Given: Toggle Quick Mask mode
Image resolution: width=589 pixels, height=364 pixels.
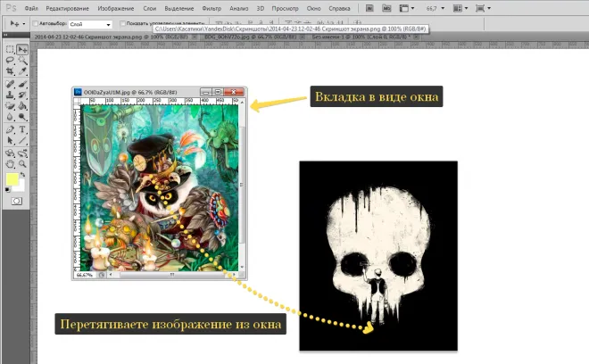Looking at the screenshot, I should coord(16,202).
